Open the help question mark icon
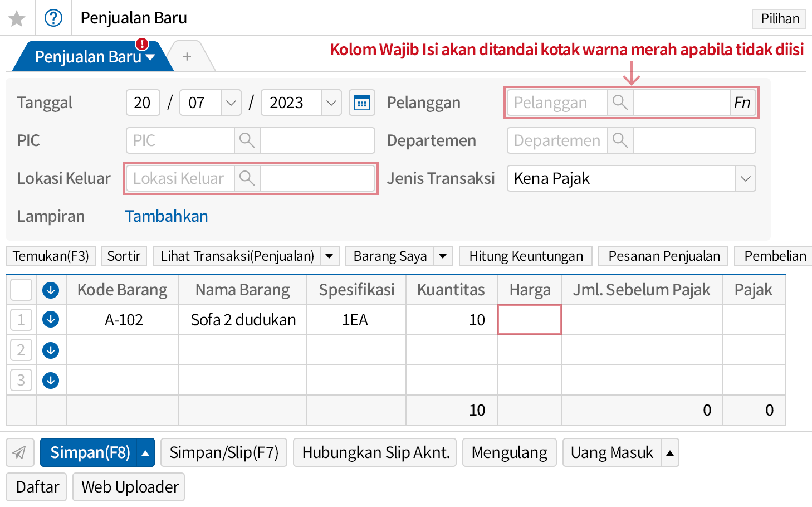 click(53, 18)
